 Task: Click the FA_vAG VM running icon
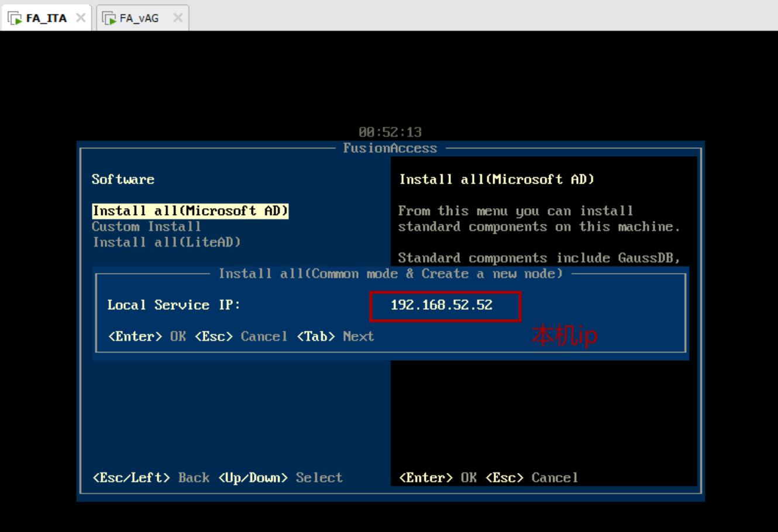coord(109,18)
